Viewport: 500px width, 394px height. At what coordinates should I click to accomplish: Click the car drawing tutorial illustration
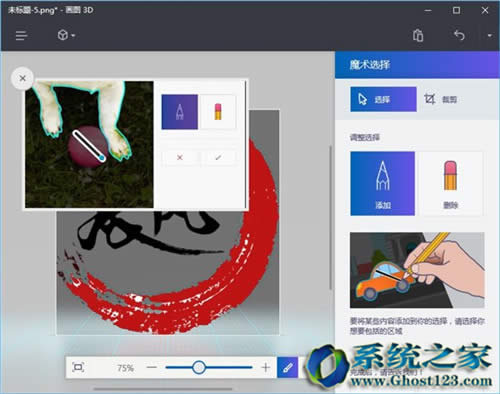[x=417, y=270]
